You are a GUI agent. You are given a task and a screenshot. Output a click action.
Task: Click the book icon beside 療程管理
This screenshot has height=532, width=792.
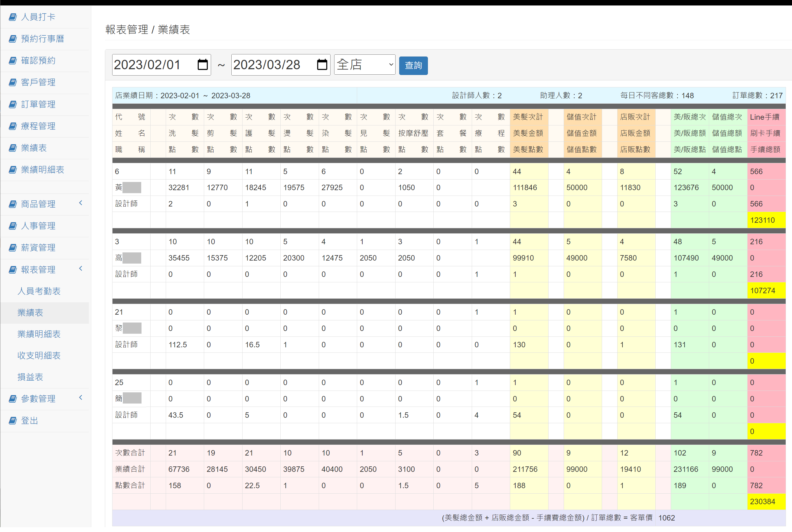tap(13, 126)
